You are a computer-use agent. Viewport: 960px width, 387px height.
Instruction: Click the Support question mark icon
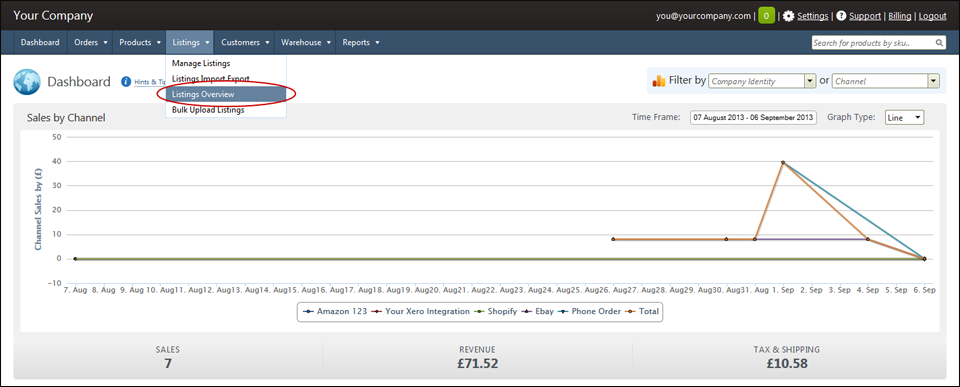(841, 16)
